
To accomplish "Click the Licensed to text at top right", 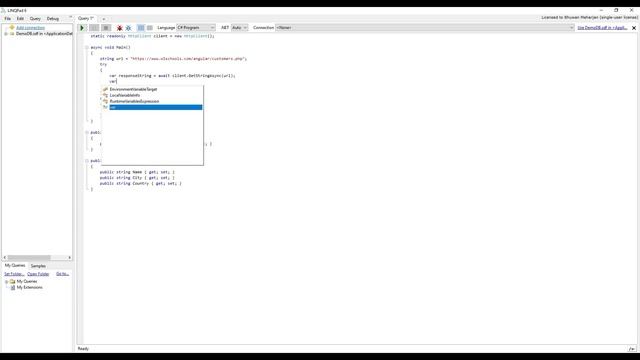I will (590, 18).
